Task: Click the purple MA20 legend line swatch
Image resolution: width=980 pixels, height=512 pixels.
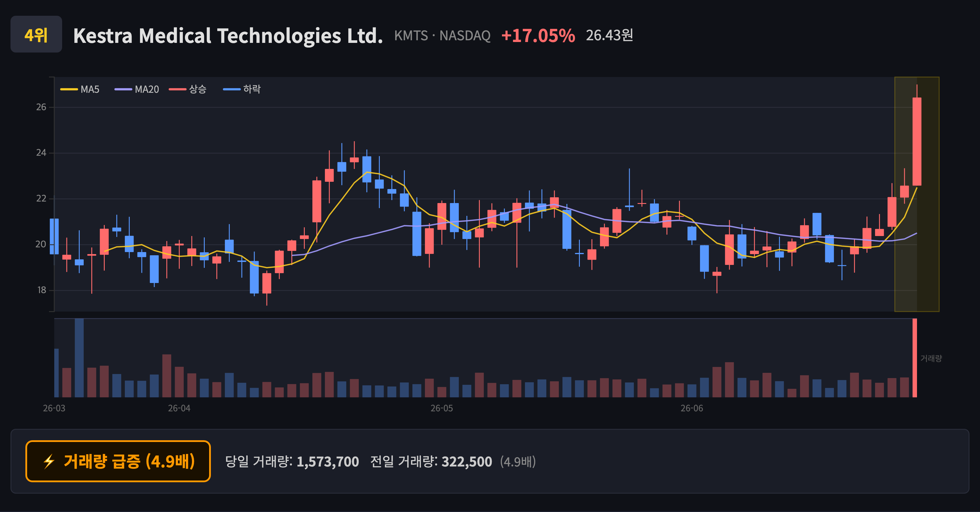Action: (x=123, y=89)
